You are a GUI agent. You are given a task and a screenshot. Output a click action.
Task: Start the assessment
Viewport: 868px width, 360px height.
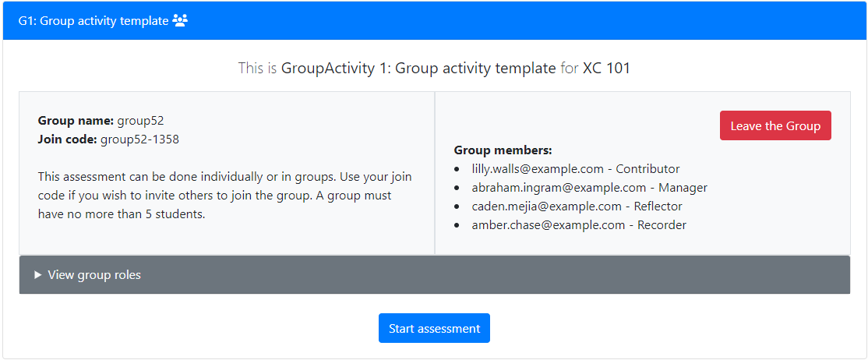[x=434, y=328]
